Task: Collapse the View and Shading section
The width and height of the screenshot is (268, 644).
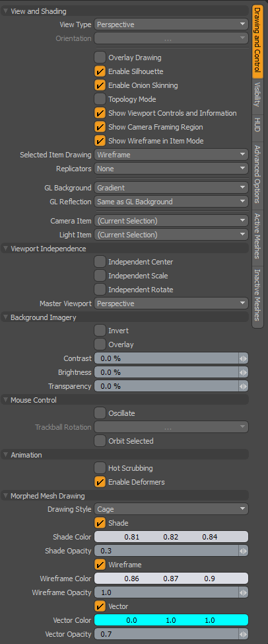Action: click(5, 11)
